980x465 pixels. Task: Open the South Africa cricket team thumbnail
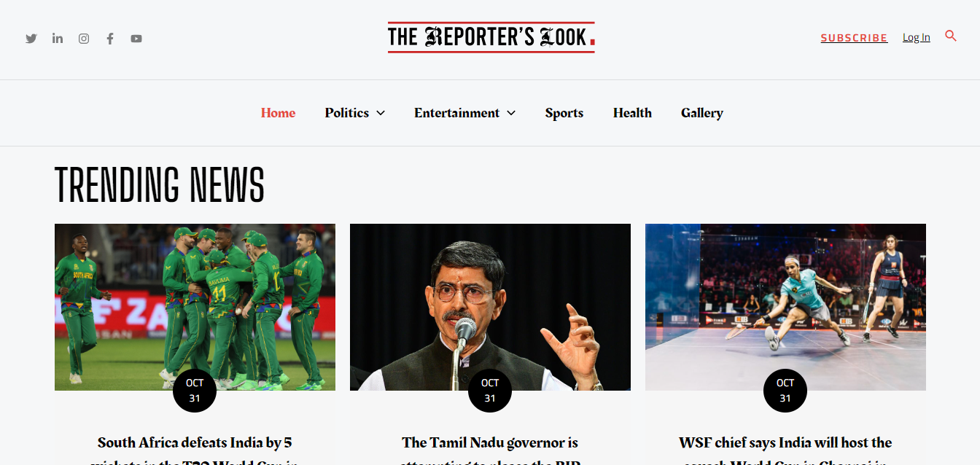click(x=195, y=307)
